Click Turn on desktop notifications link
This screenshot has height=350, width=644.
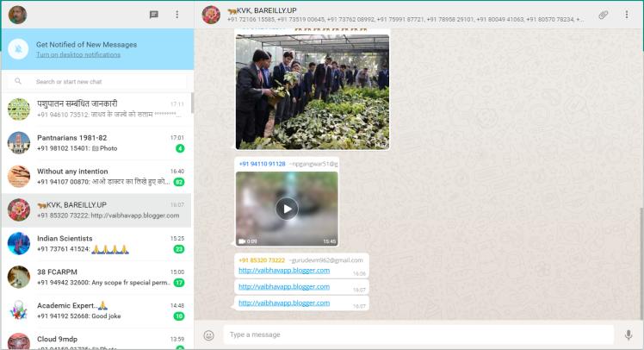coord(78,54)
